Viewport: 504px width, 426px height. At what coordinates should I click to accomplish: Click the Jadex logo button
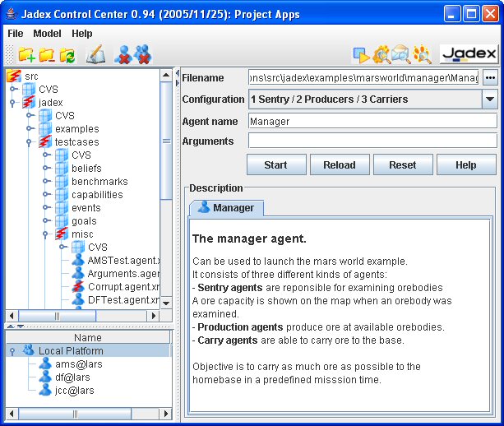pos(469,54)
